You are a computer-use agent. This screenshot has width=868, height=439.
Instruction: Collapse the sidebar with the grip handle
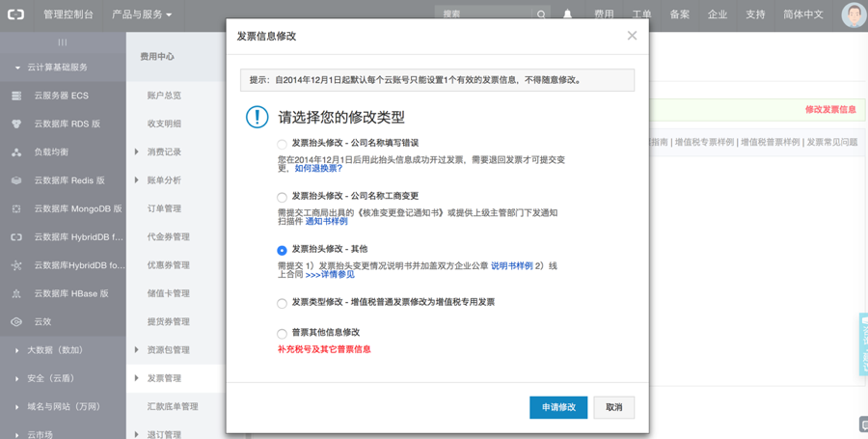point(63,42)
